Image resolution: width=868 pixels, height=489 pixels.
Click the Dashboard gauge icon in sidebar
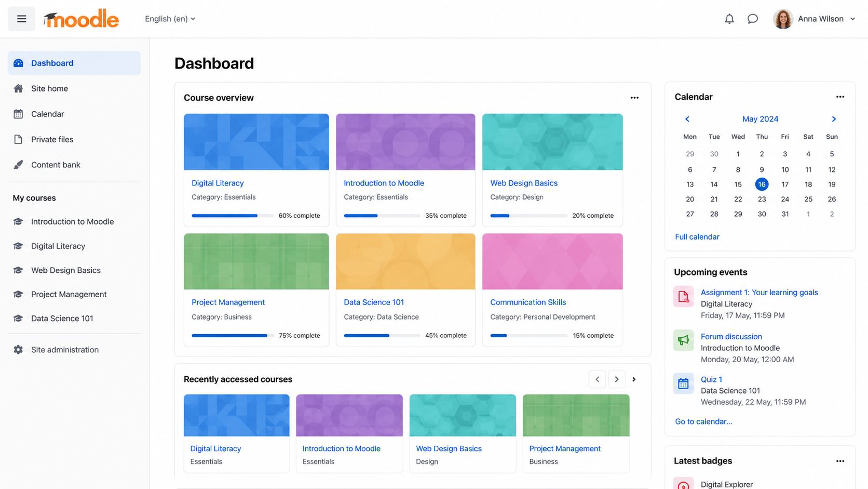click(x=18, y=63)
